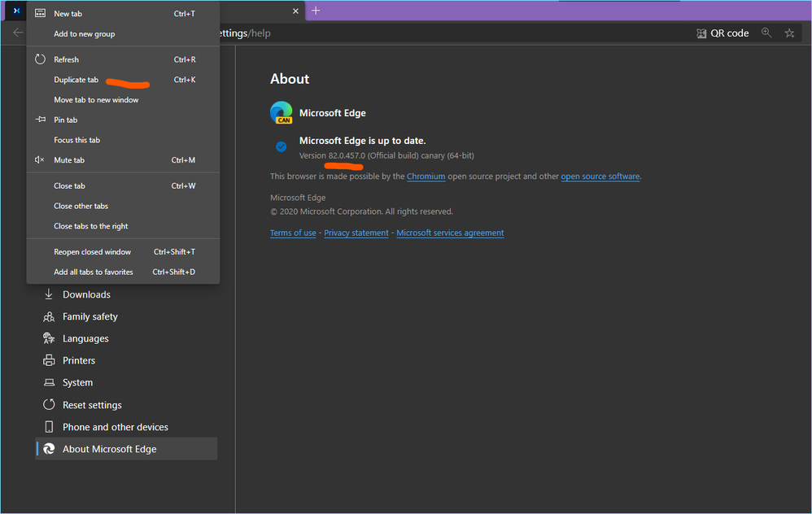Open the Chromium project link
The width and height of the screenshot is (812, 514).
click(x=426, y=176)
